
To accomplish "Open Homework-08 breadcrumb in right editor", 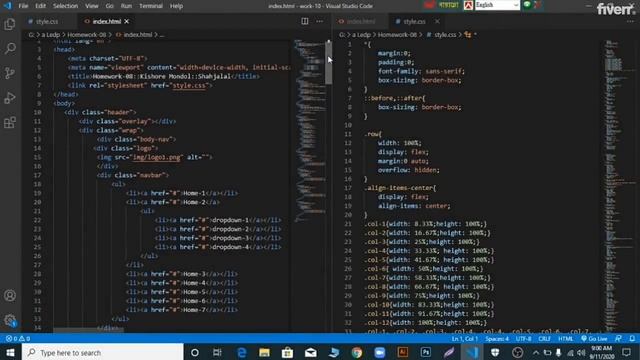I will click(397, 35).
